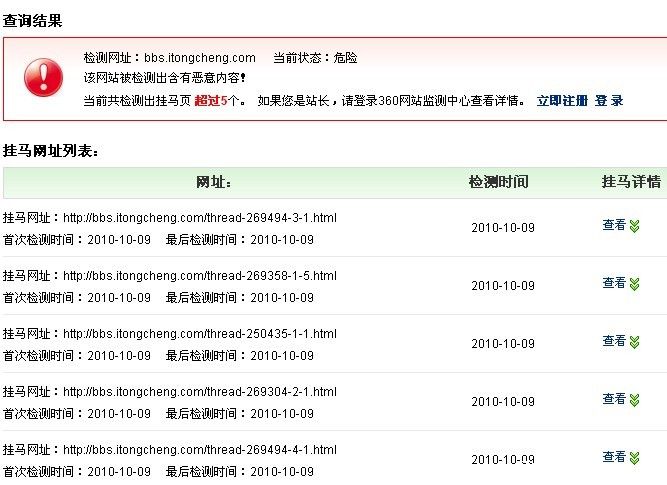Click the 网址 column header
Image resolution: width=667 pixels, height=485 pixels.
[215, 182]
